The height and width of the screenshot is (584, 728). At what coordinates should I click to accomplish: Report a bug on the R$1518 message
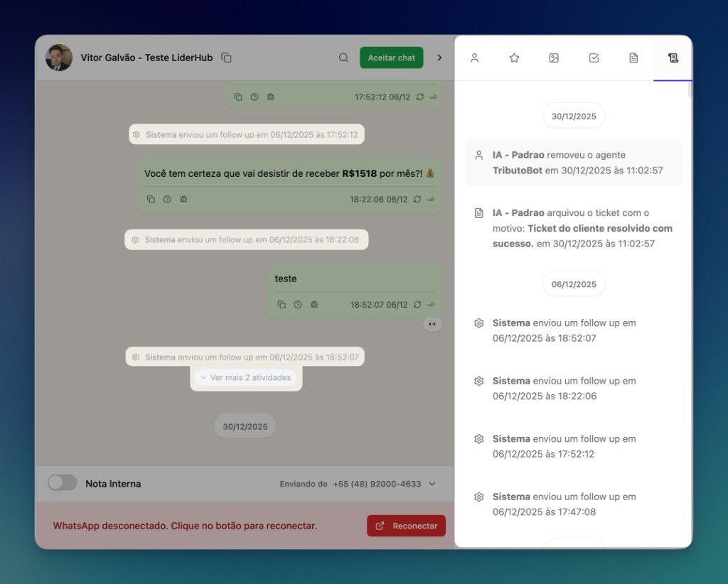[x=183, y=200]
